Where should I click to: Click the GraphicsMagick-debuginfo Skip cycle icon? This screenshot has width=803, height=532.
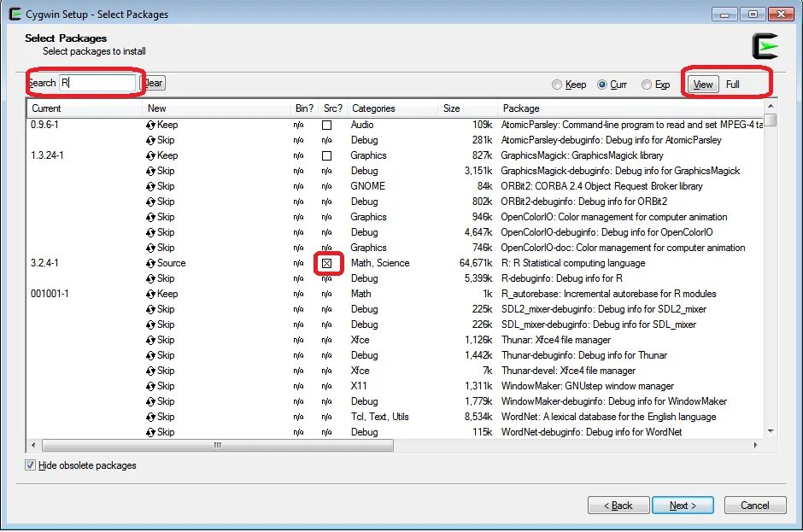pyautogui.click(x=150, y=171)
